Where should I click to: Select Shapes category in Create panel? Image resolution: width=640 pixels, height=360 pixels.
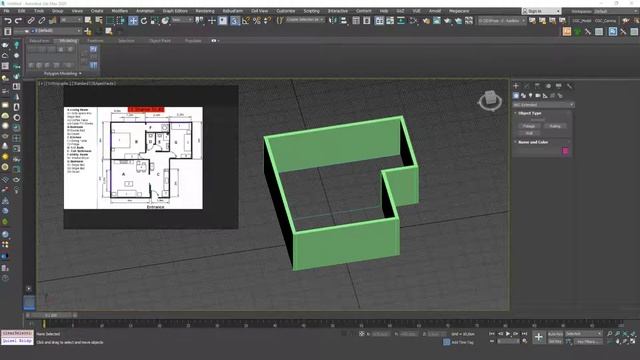pos(523,96)
